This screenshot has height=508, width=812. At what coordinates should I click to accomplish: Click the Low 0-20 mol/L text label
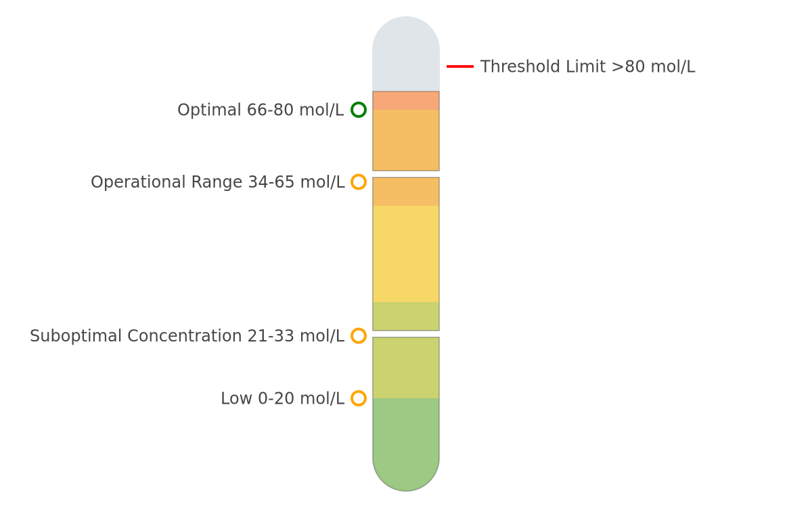pos(283,399)
